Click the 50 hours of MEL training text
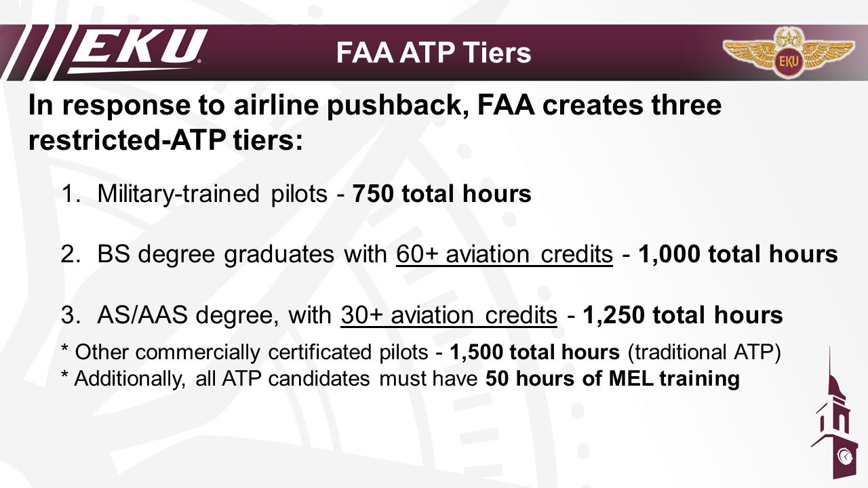The width and height of the screenshot is (868, 488). [x=612, y=379]
